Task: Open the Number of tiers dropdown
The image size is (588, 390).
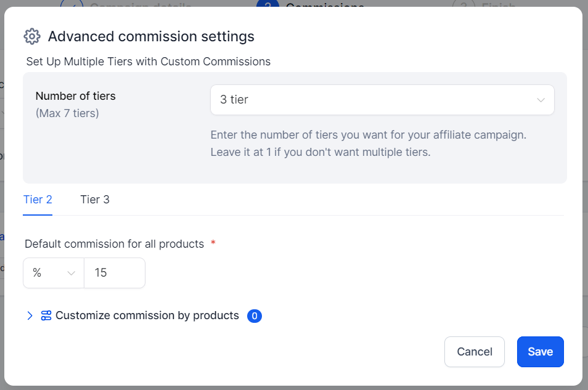Action: pos(382,100)
